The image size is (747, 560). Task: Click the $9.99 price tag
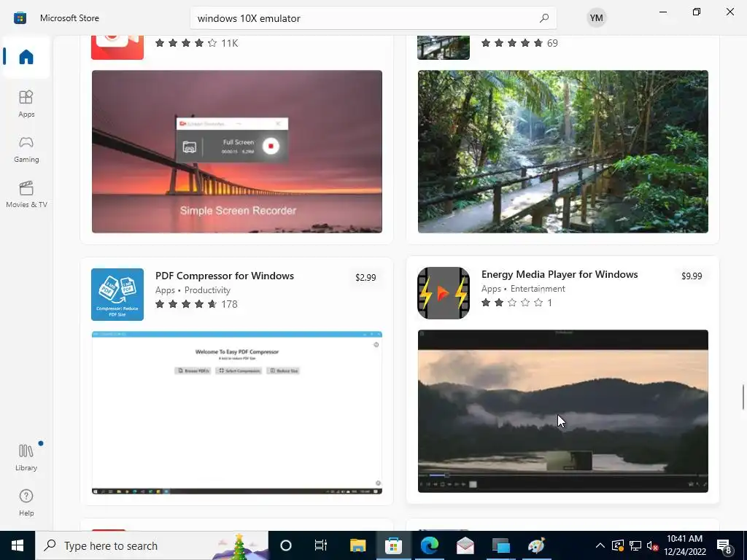[x=692, y=276]
